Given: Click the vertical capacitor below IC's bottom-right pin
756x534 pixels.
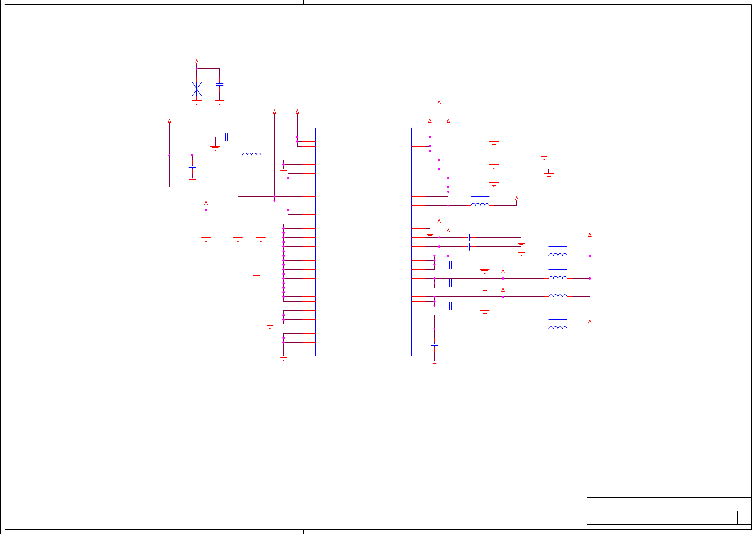Looking at the screenshot, I should click(x=434, y=345).
